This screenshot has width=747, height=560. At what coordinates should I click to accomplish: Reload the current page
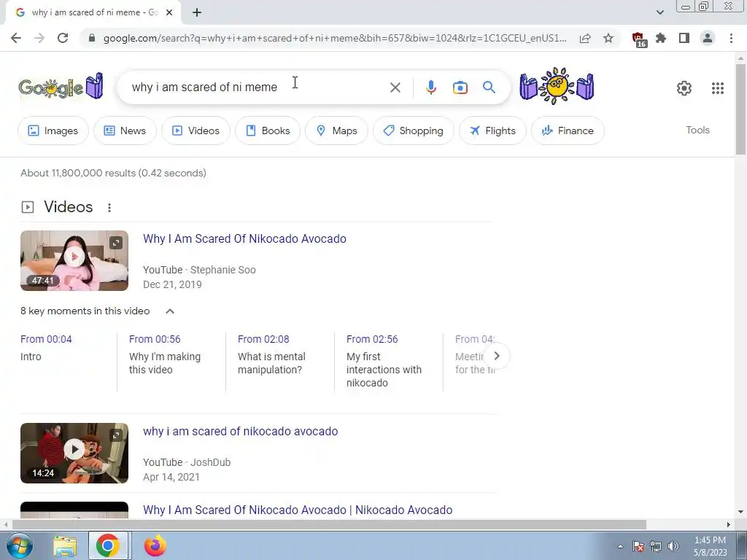point(63,38)
